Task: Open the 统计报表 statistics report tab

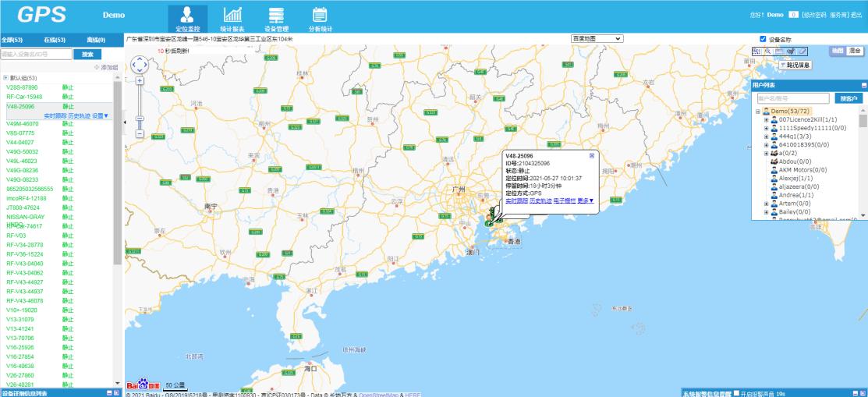Action: [232, 18]
